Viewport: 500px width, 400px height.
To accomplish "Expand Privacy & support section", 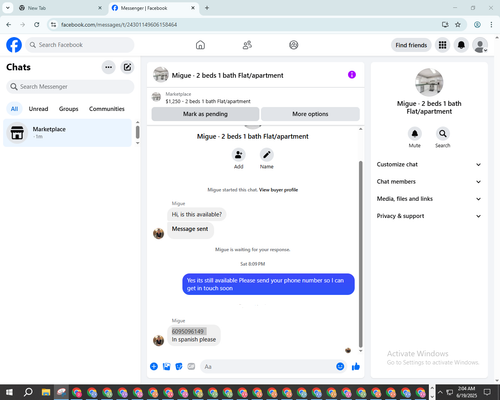I will [429, 216].
